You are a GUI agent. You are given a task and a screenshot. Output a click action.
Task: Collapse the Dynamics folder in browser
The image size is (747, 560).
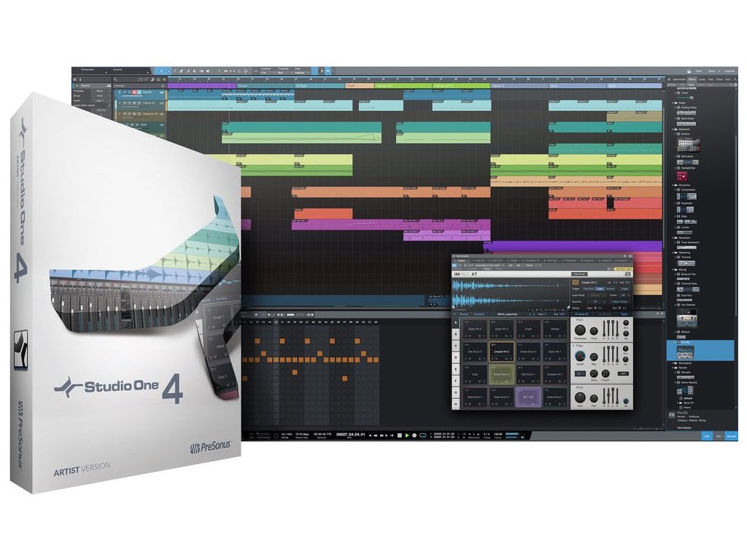point(673,184)
